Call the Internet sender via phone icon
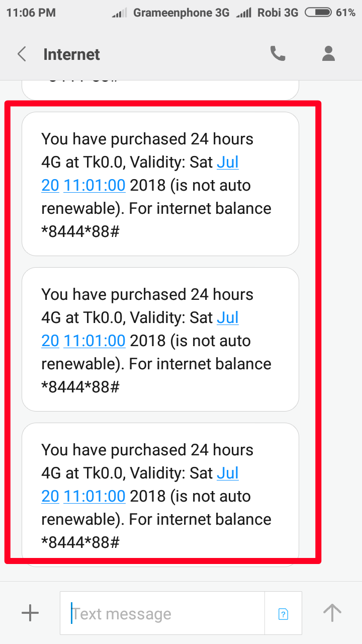This screenshot has height=644, width=362. tap(278, 54)
